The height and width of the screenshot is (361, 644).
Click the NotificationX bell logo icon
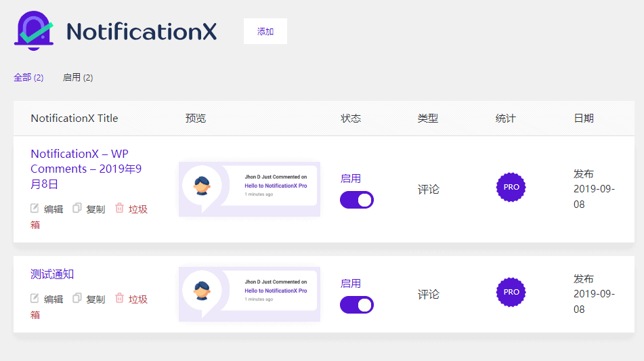click(x=34, y=30)
